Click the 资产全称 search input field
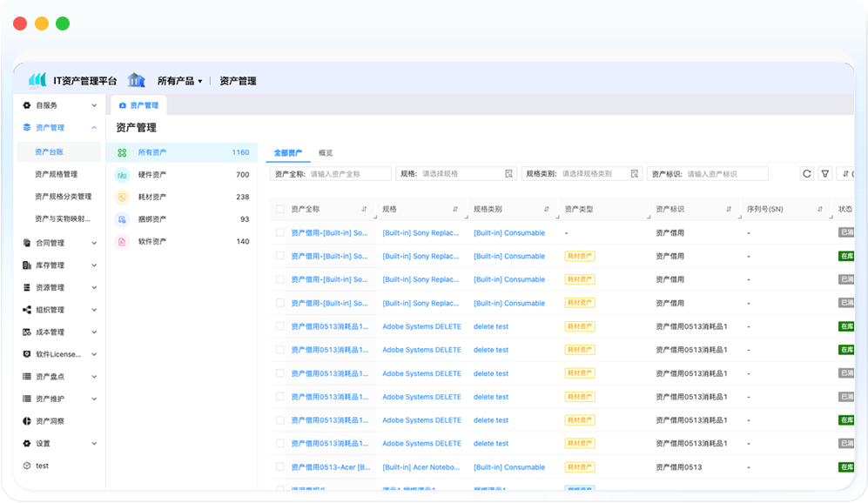 [348, 174]
